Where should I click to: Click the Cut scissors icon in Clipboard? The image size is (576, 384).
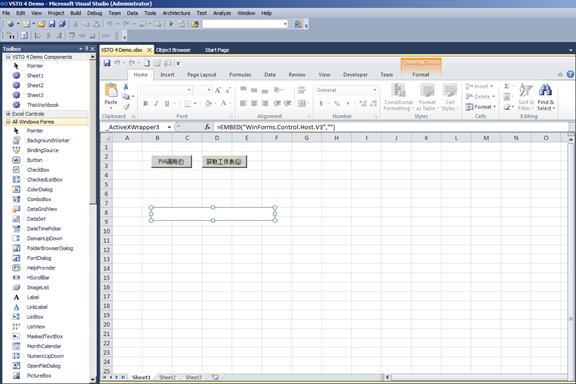tap(126, 87)
